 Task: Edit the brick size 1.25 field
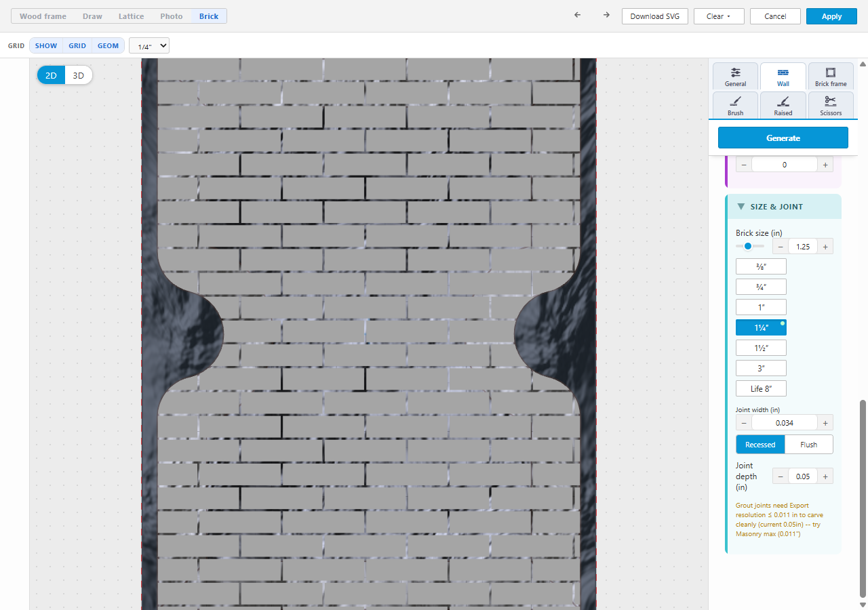coord(803,247)
